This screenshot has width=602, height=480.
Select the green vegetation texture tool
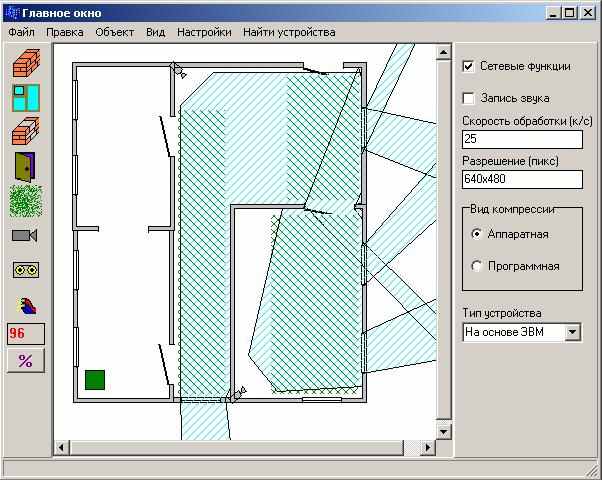26,201
